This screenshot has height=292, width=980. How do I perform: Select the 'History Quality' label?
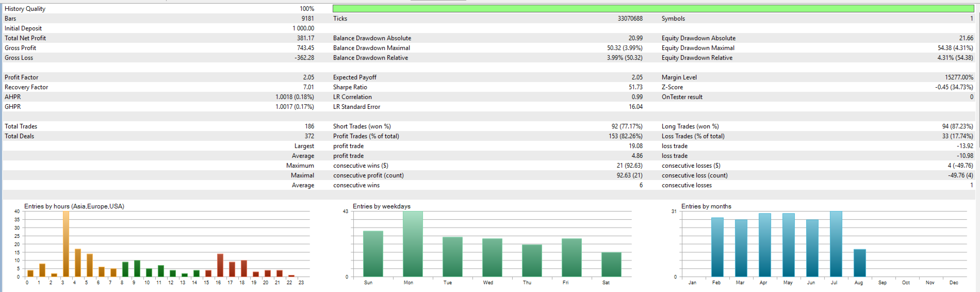pyautogui.click(x=25, y=9)
